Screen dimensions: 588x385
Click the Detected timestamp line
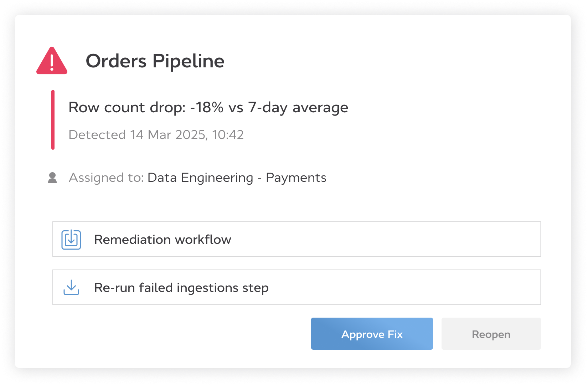click(156, 135)
